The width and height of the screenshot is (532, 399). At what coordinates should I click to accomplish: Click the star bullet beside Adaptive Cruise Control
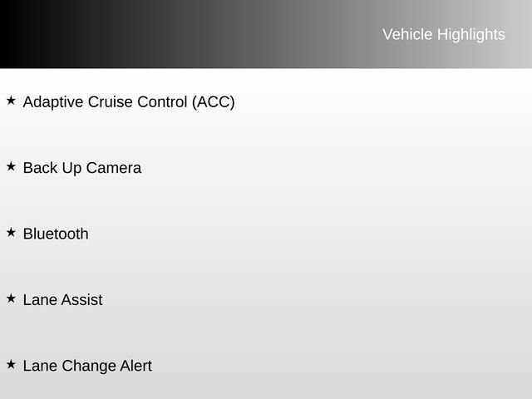point(11,101)
